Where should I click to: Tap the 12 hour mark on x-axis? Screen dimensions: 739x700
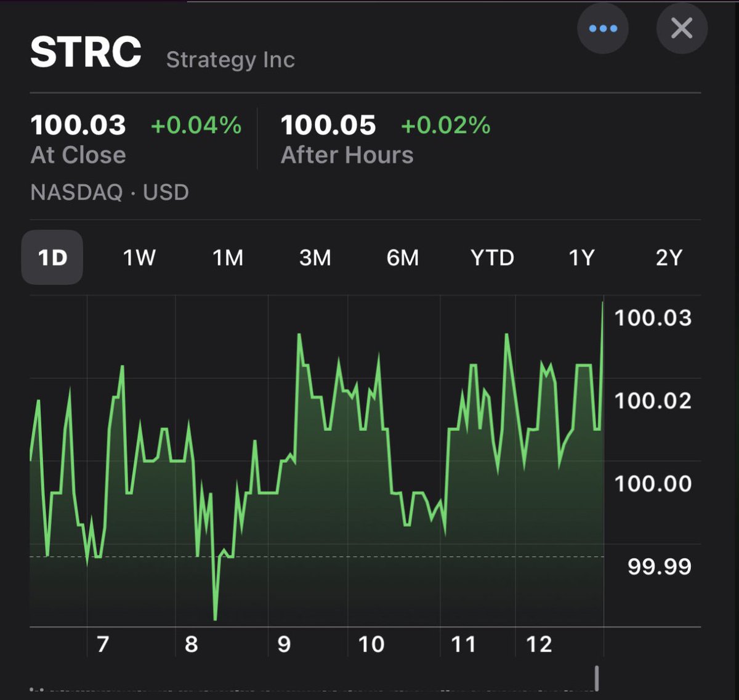point(539,644)
